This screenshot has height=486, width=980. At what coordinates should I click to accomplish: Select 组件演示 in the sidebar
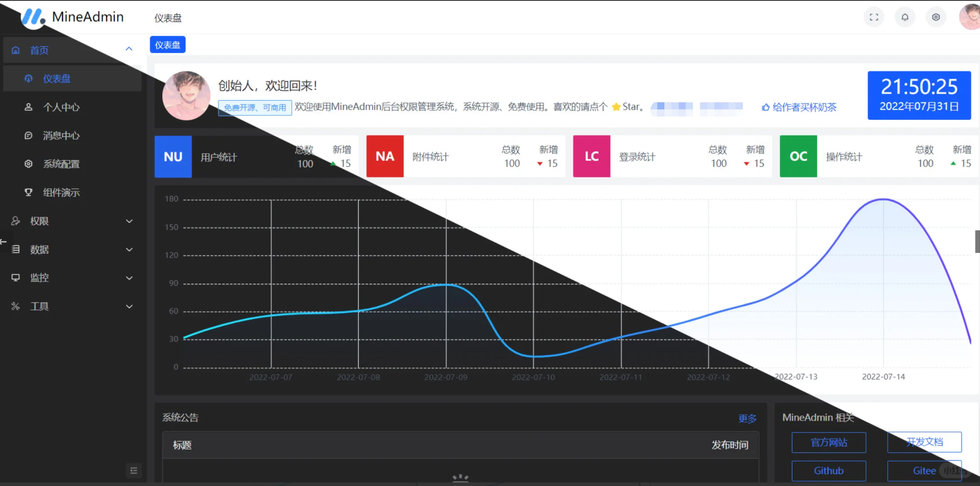click(61, 192)
